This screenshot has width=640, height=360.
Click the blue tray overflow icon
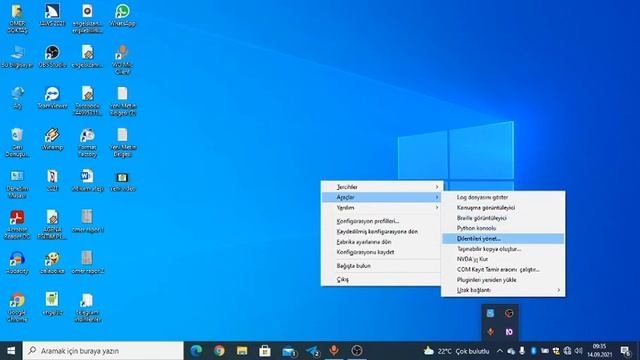(x=491, y=313)
